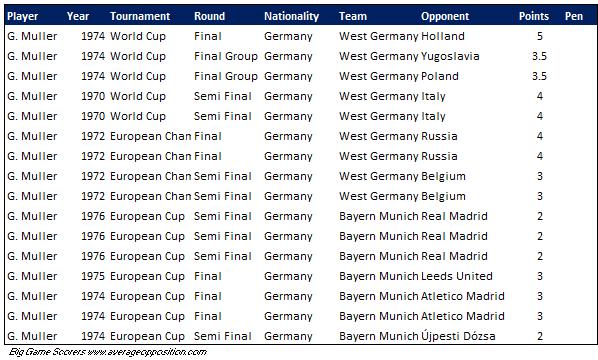This screenshot has width=598, height=360.
Task: Click the Nationality cell in the Holland row
Action: pos(288,36)
